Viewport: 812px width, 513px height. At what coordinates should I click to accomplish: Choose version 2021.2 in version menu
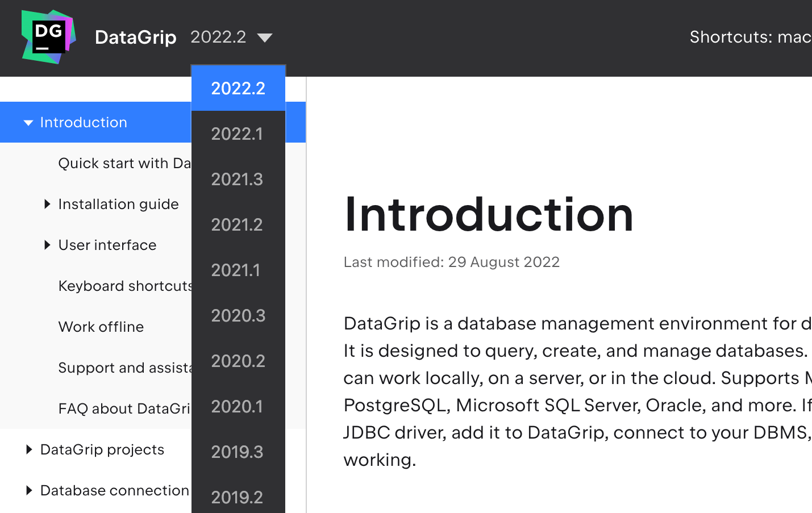click(238, 225)
